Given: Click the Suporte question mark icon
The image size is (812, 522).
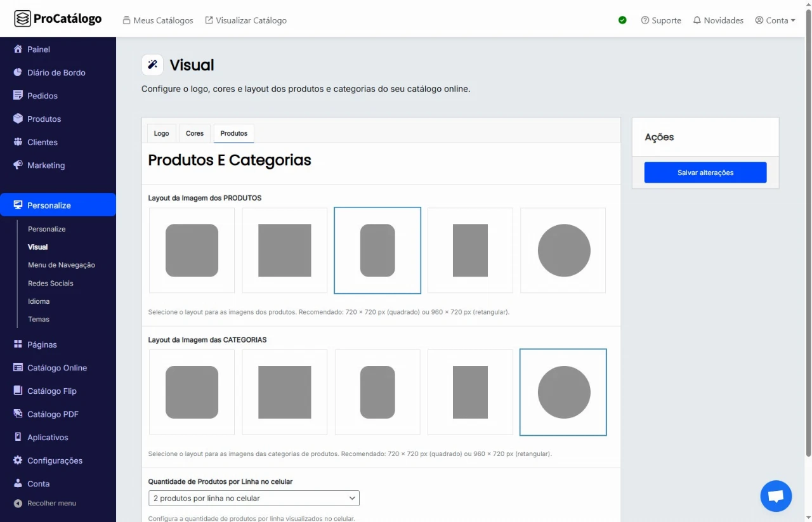Looking at the screenshot, I should pos(645,20).
